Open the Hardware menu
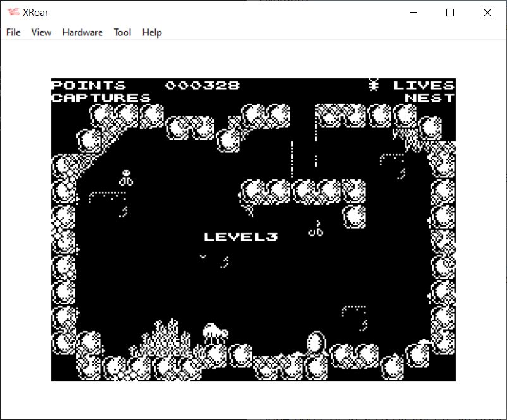The width and height of the screenshot is (507, 420). [x=82, y=32]
